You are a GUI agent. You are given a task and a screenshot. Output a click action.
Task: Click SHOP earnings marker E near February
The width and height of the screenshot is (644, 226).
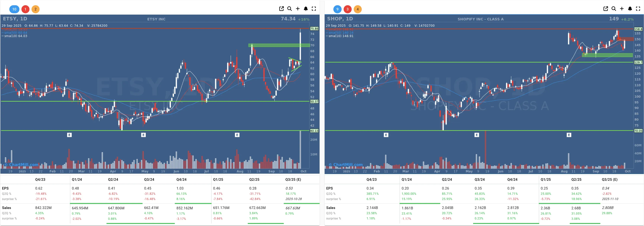point(386,135)
